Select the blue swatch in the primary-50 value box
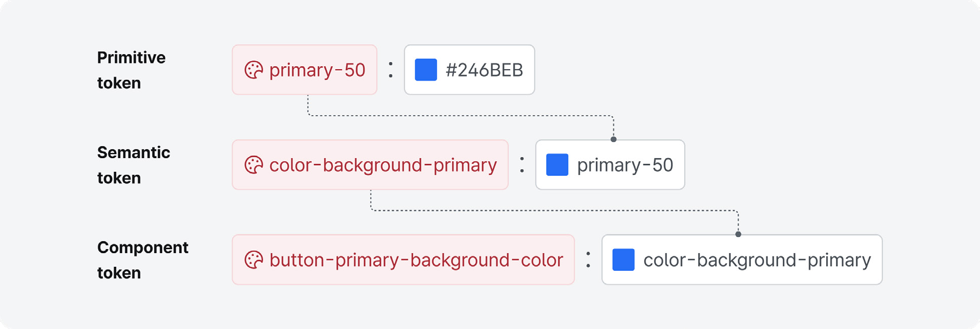980x329 pixels. point(557,165)
